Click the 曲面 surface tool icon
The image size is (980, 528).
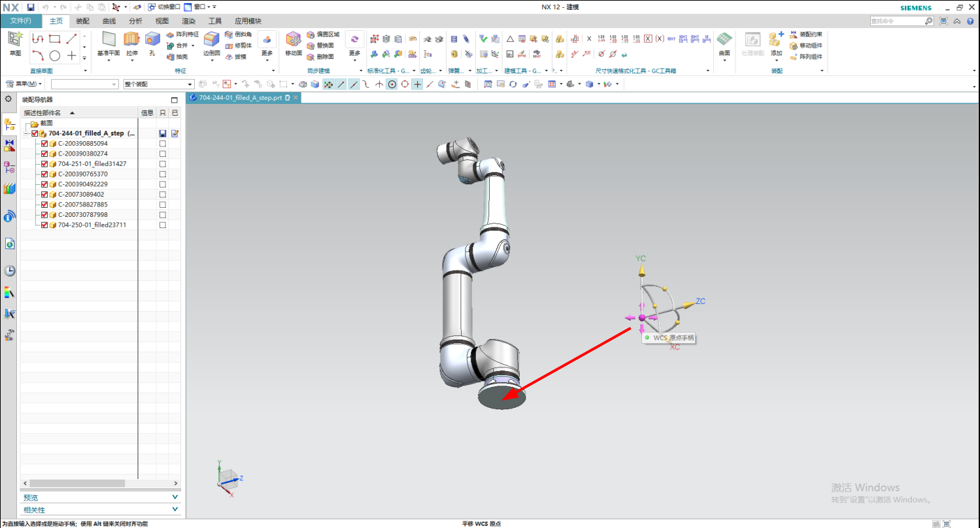pyautogui.click(x=724, y=40)
